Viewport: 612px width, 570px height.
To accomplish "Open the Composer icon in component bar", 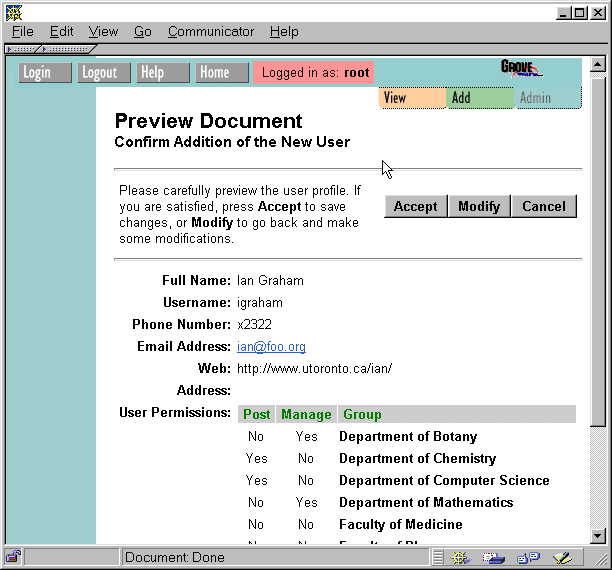I will pos(562,557).
